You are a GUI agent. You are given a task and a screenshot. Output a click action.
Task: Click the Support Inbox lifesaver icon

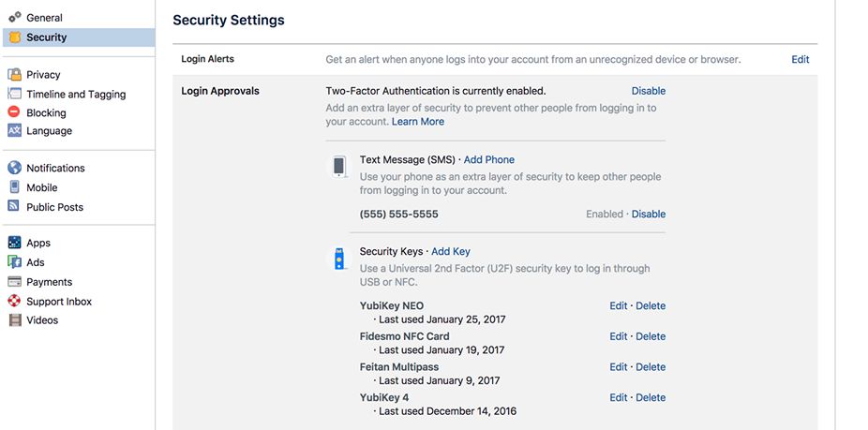click(x=14, y=302)
